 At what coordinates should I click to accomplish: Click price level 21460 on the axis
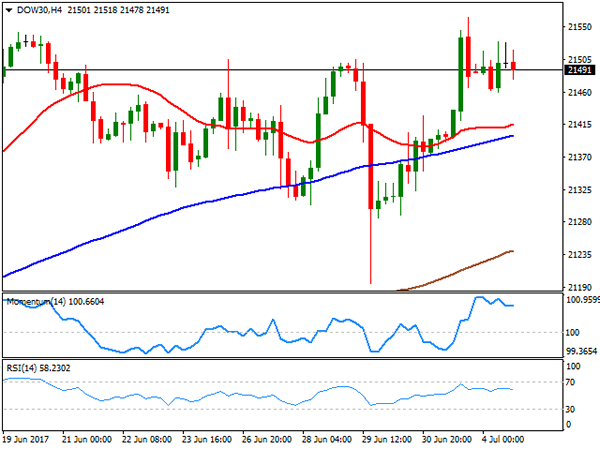[580, 92]
